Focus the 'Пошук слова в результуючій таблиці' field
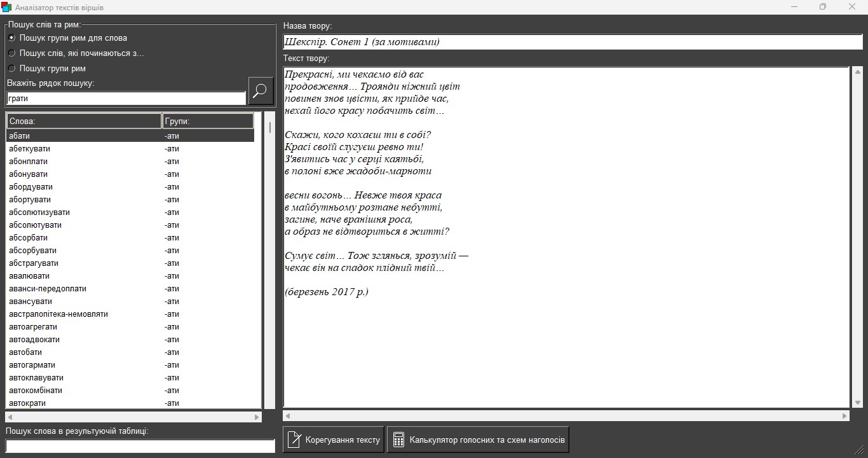This screenshot has height=458, width=868. click(140, 447)
